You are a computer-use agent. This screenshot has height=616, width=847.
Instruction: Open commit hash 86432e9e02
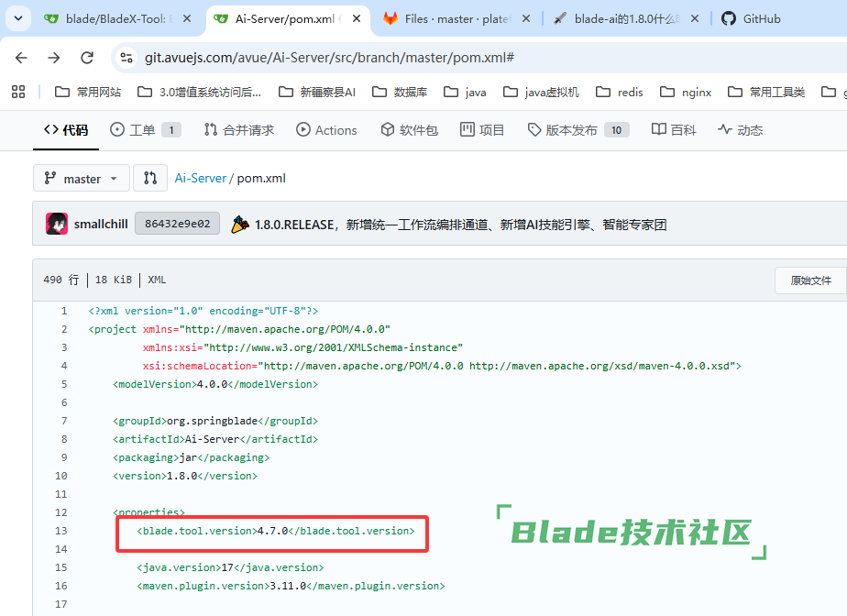point(177,224)
